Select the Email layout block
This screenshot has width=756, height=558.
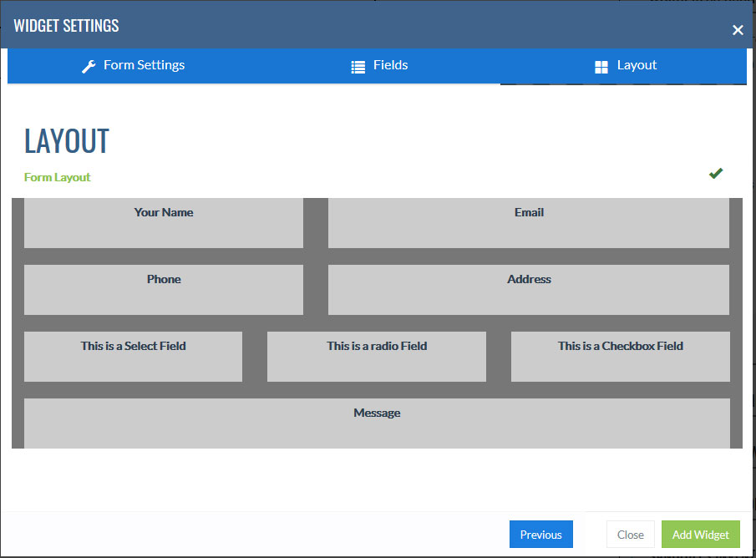[x=529, y=223]
